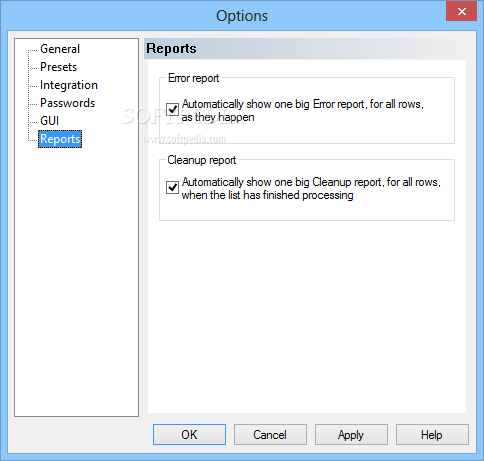The height and width of the screenshot is (461, 484).
Task: Toggle automatic Cleanup report checkbox
Action: pyautogui.click(x=172, y=188)
